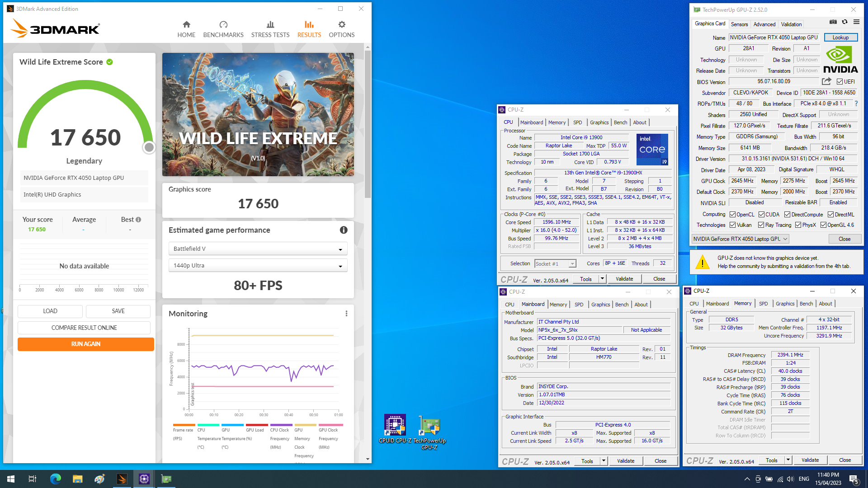Screen dimensions: 868x488
Task: Switch to CPU-Z in the taskbar
Action: [144, 479]
